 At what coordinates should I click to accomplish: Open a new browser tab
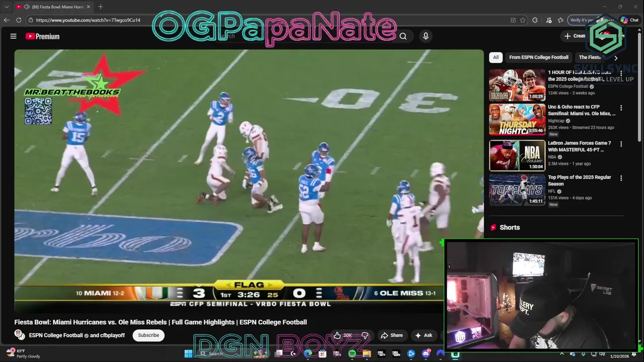pos(100,7)
